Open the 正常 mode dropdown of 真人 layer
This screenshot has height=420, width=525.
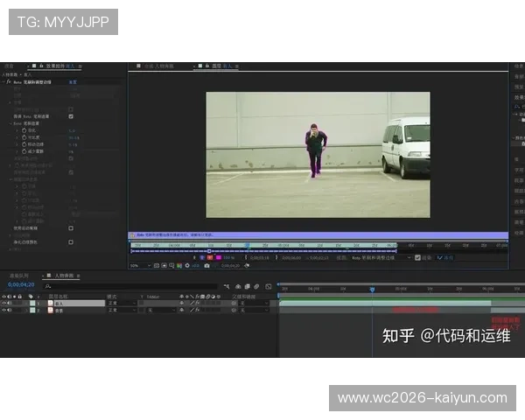(x=122, y=303)
